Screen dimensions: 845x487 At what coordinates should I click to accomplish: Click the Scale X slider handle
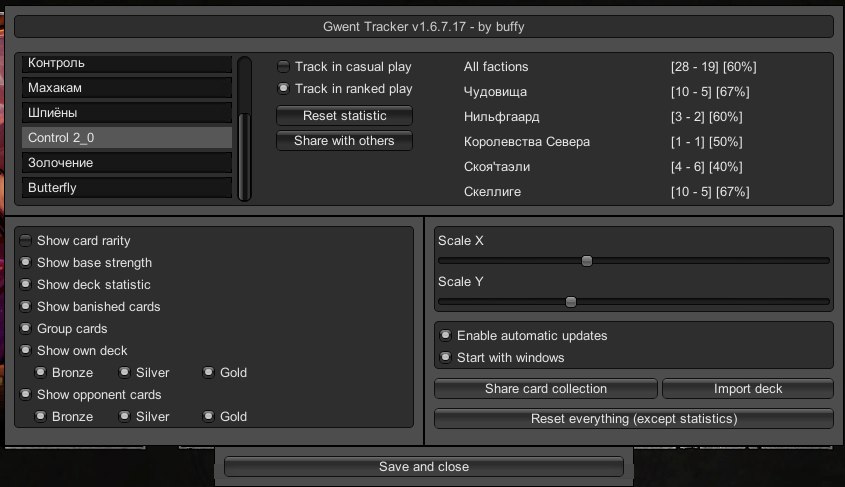point(587,261)
